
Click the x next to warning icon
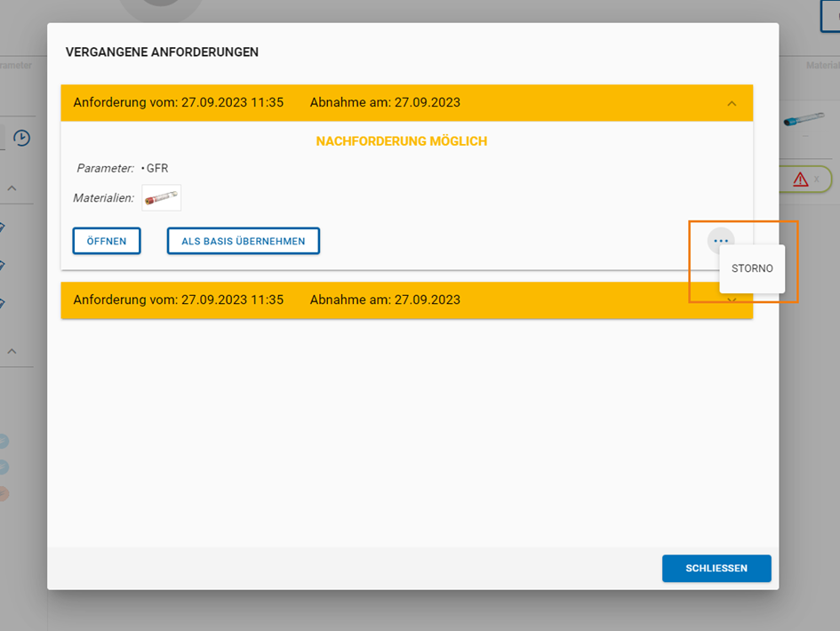pos(816,180)
